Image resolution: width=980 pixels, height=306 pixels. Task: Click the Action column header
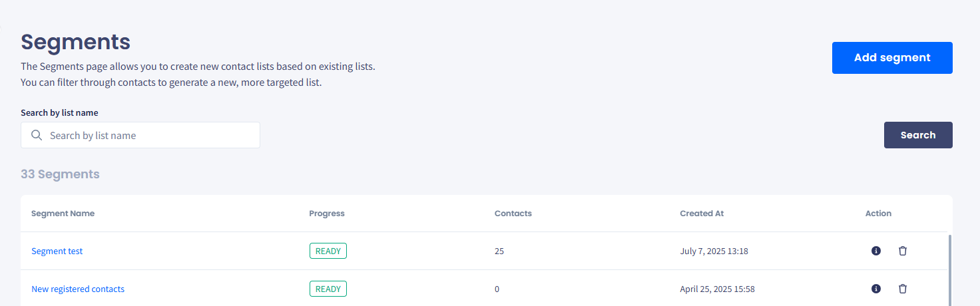point(878,214)
